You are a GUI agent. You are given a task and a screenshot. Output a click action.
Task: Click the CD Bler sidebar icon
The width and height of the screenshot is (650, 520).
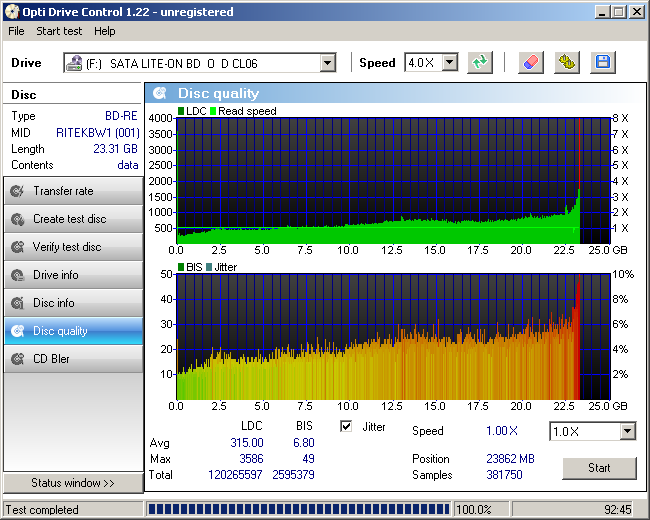coord(17,359)
